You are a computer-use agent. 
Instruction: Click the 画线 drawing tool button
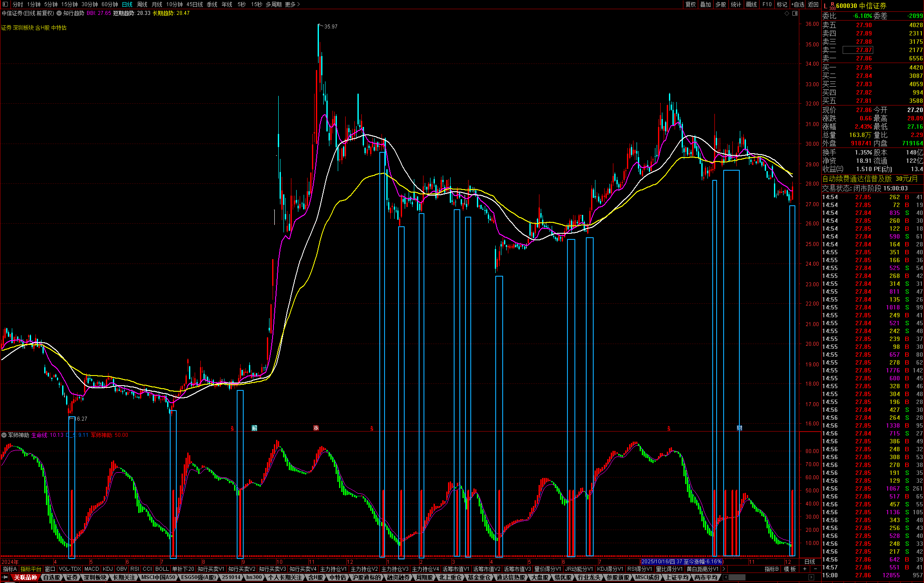point(751,4)
